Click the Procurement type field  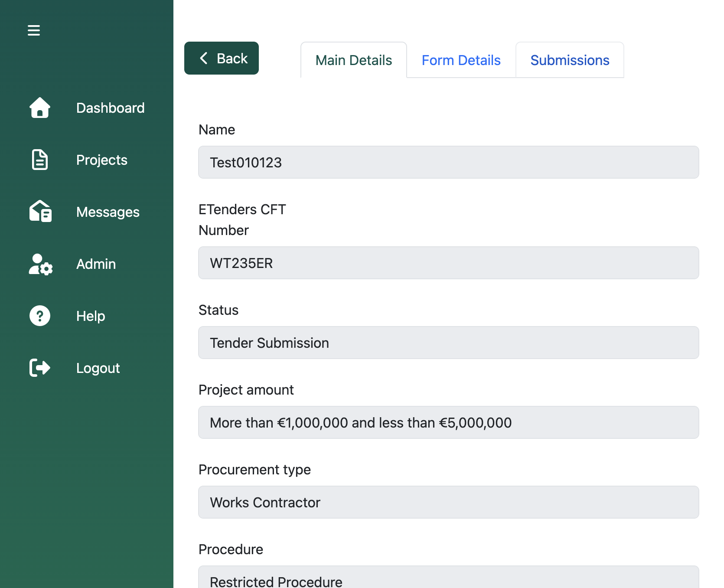click(x=449, y=502)
